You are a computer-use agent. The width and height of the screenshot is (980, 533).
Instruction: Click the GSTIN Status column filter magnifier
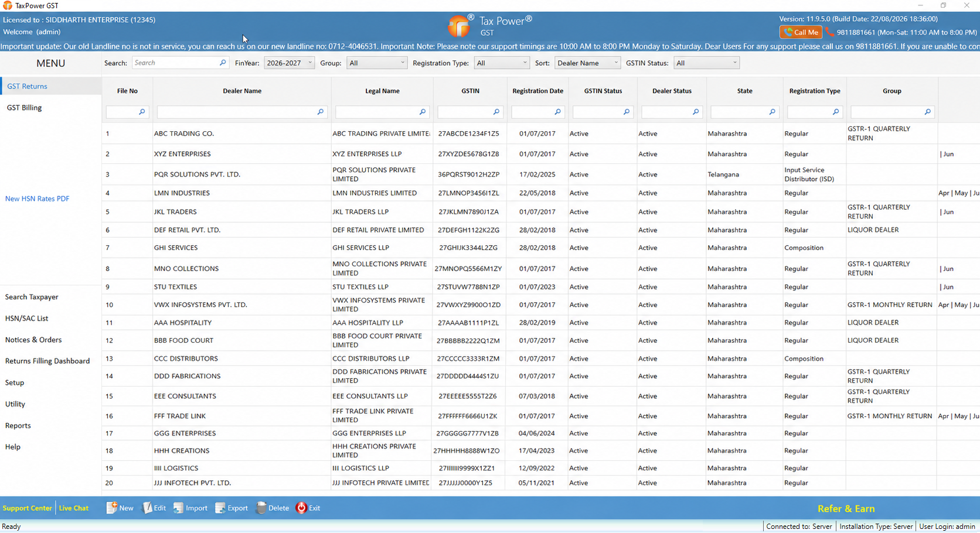coord(626,112)
